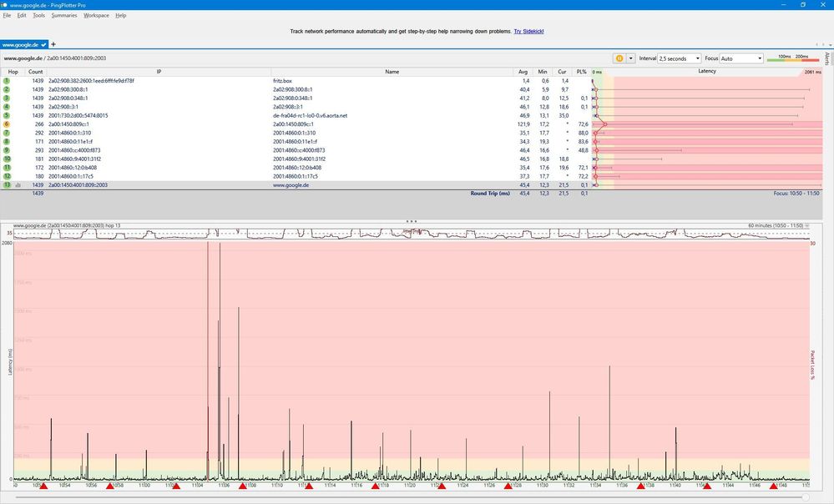
Task: Select the hop 8 number icon
Action: 7,141
